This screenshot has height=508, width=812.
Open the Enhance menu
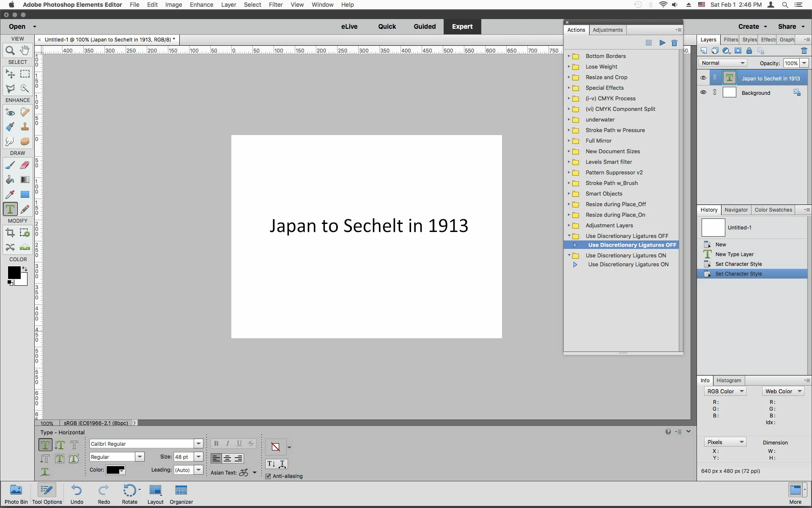201,5
